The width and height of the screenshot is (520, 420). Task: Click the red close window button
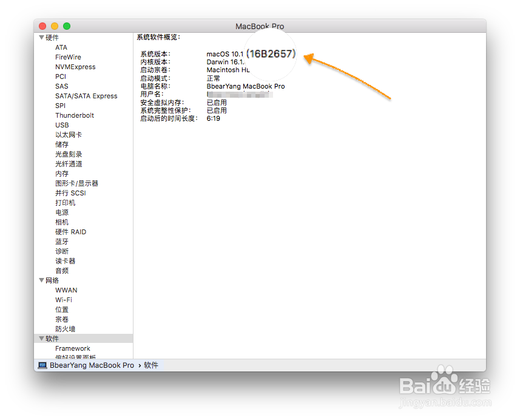point(42,26)
